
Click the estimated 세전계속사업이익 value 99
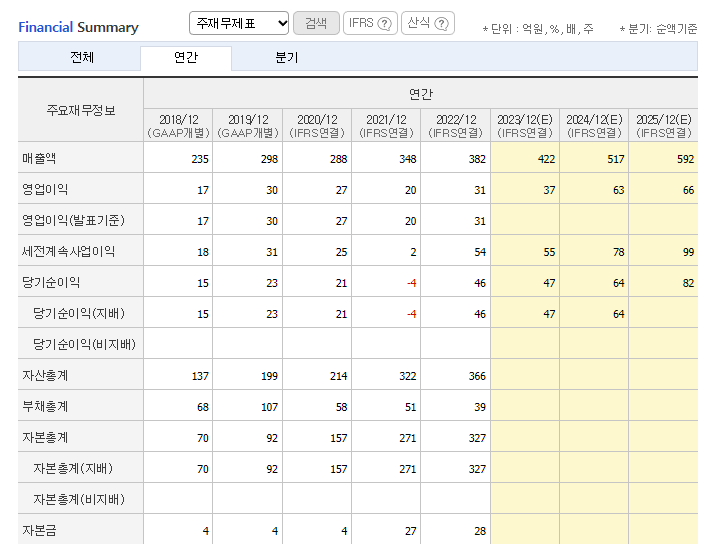(688, 252)
